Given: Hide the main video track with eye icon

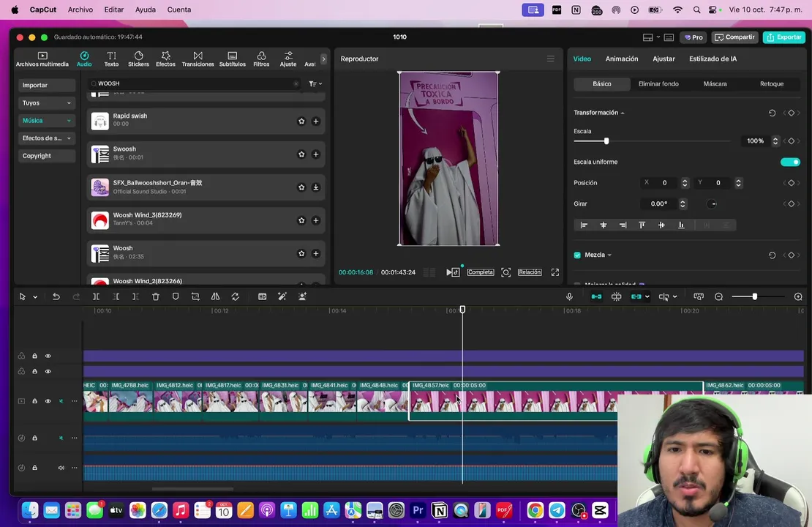Looking at the screenshot, I should pos(48,401).
